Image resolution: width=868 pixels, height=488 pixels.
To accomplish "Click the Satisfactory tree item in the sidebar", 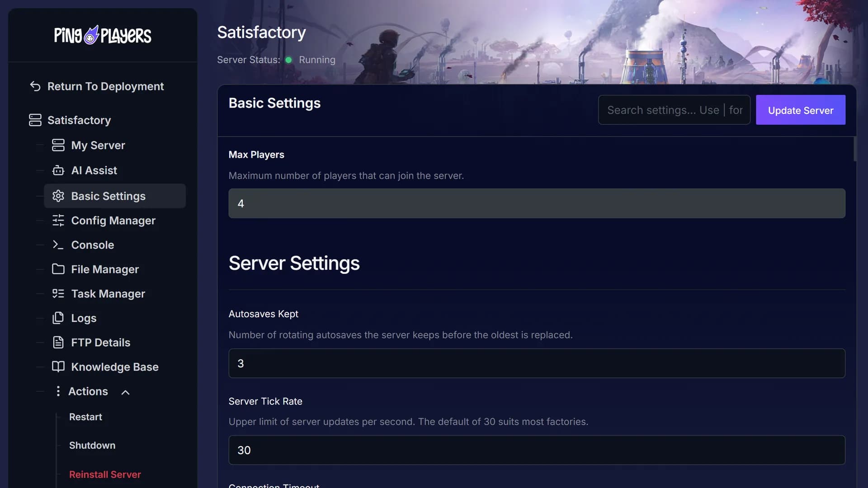I will (79, 120).
